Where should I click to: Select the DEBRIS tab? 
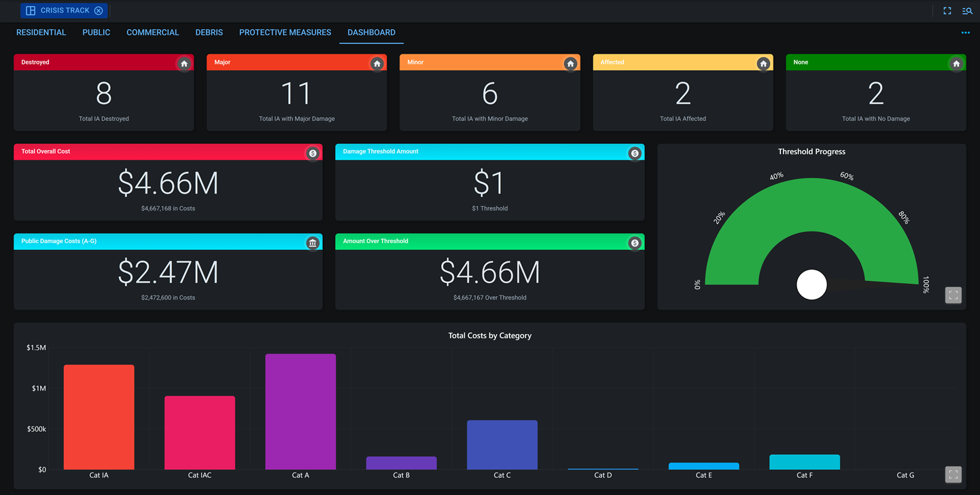click(x=209, y=32)
